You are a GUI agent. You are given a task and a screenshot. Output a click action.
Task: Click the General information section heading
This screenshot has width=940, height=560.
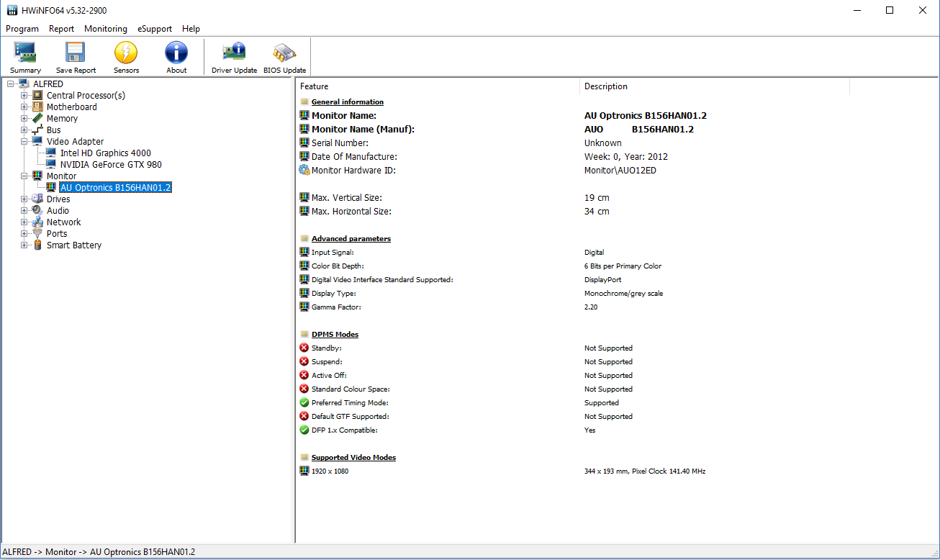point(348,102)
